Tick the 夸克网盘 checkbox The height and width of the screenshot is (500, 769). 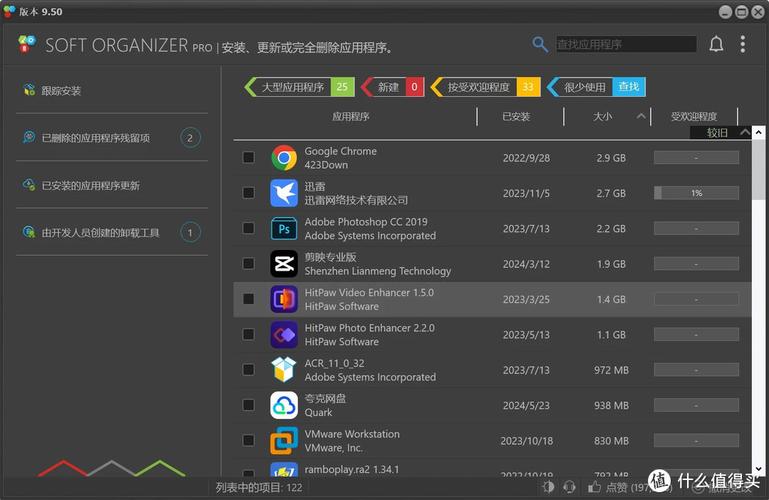[x=249, y=404]
